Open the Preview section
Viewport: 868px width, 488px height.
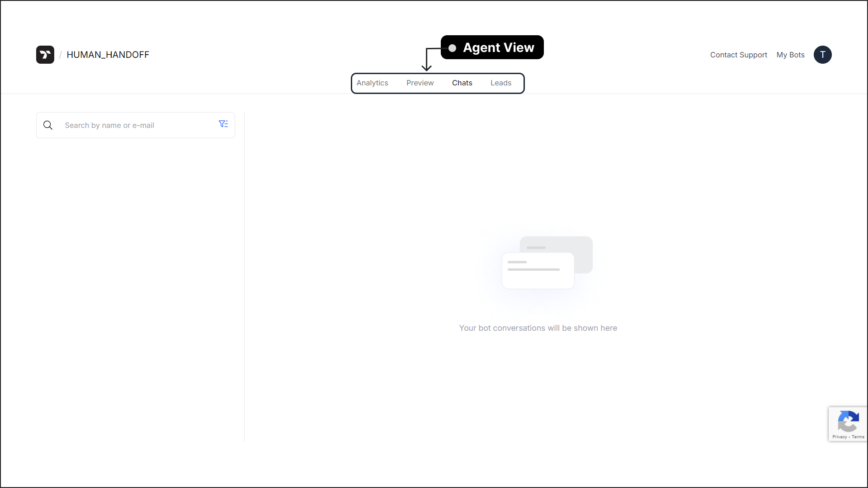tap(420, 83)
